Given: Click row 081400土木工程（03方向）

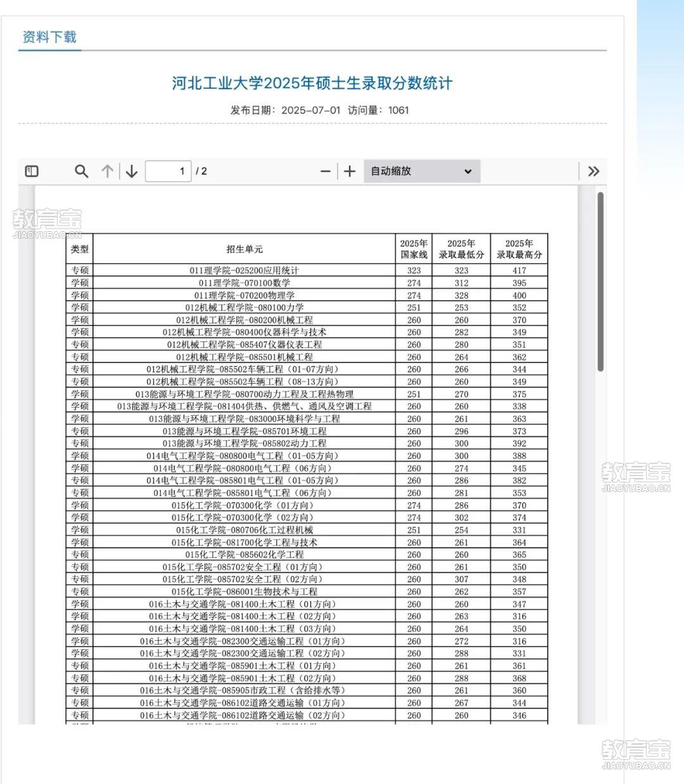Looking at the screenshot, I should 307,629.
